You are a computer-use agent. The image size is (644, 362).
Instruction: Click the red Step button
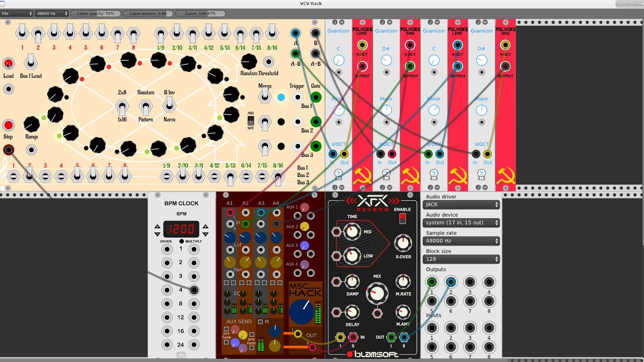(9, 125)
